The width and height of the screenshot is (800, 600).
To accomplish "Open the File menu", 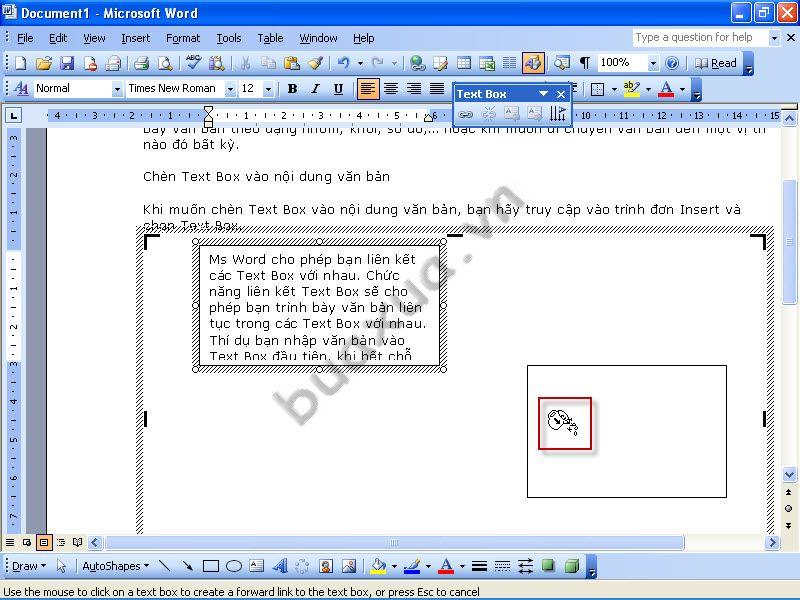I will 25,38.
